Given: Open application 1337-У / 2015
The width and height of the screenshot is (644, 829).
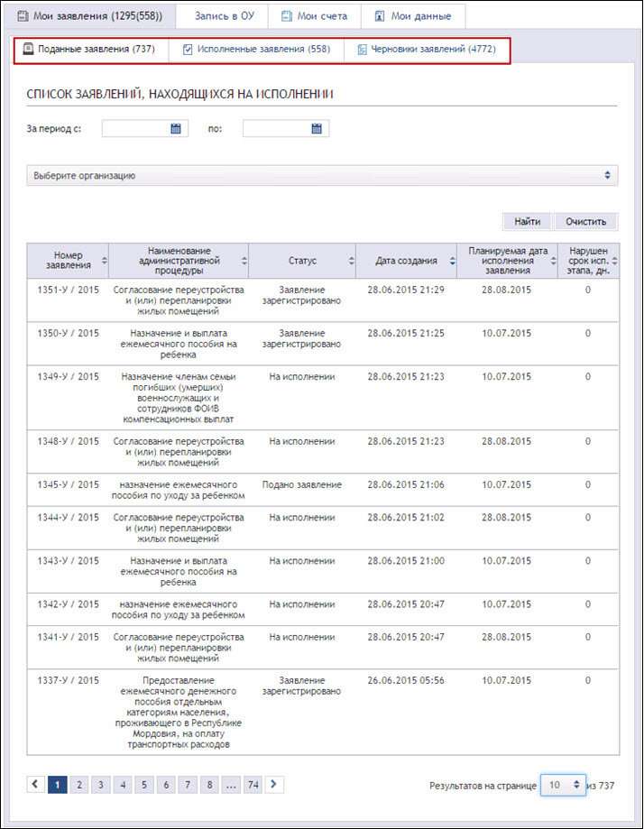Looking at the screenshot, I should [x=68, y=680].
